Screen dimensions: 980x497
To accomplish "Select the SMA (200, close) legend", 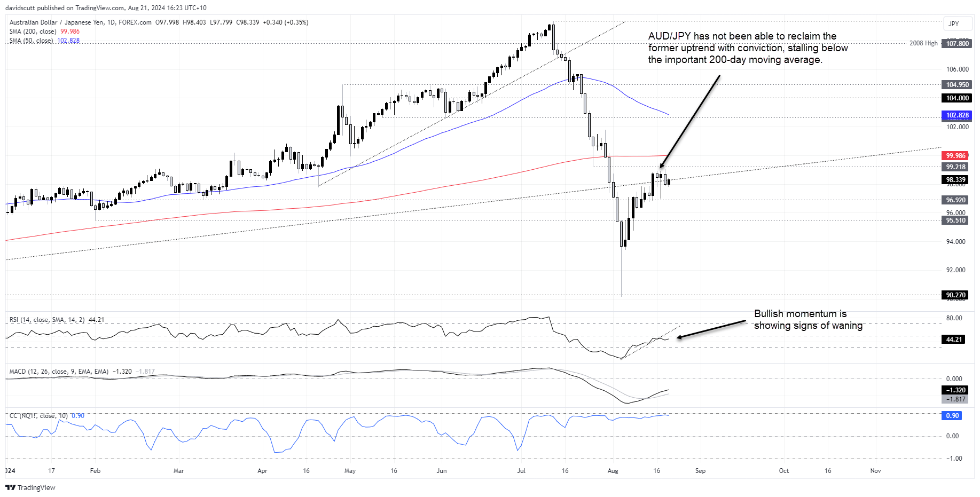I will [x=33, y=31].
